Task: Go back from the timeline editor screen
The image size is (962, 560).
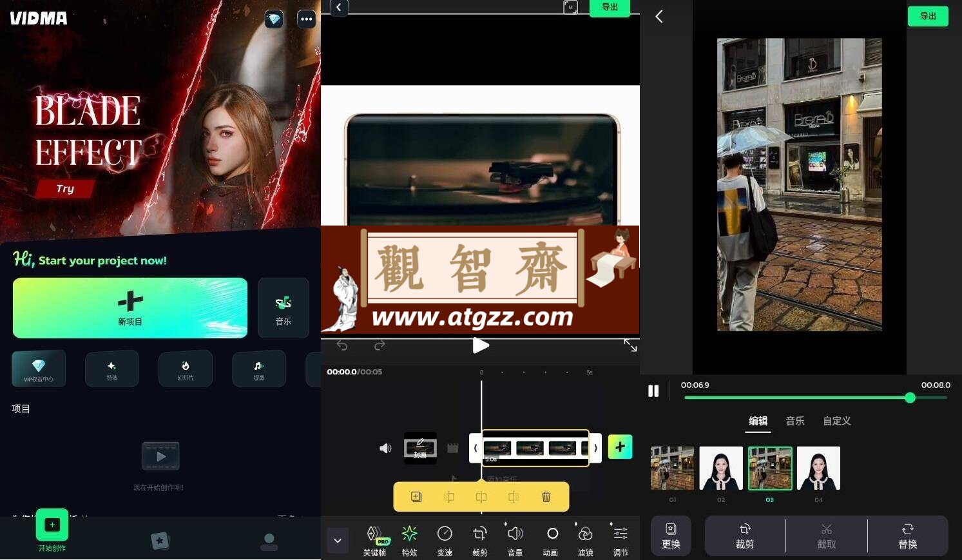Action: click(339, 8)
